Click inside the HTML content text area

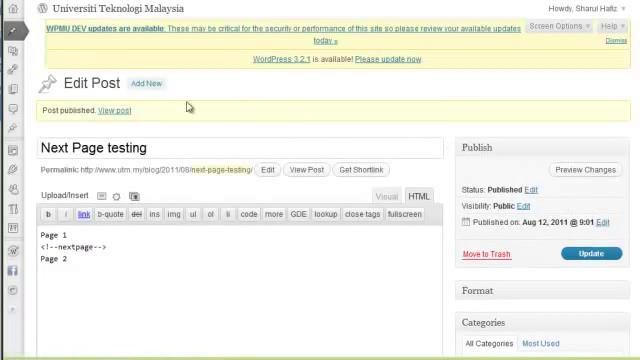[240, 290]
